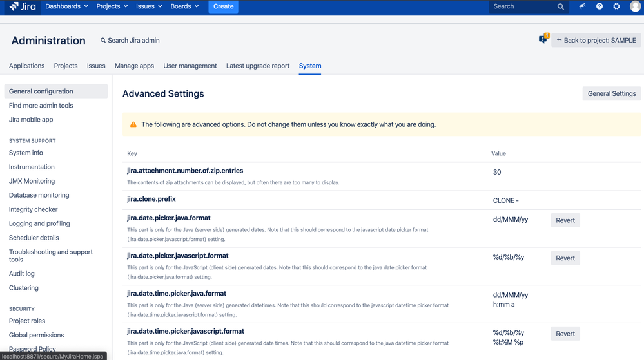Open Scheduler details link
Image resolution: width=644 pixels, height=360 pixels.
(x=34, y=238)
